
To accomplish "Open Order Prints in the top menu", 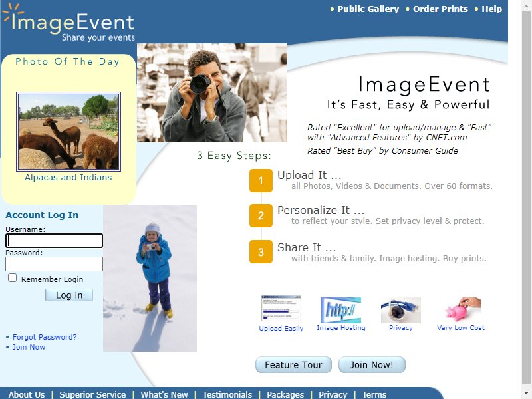I will (x=440, y=9).
